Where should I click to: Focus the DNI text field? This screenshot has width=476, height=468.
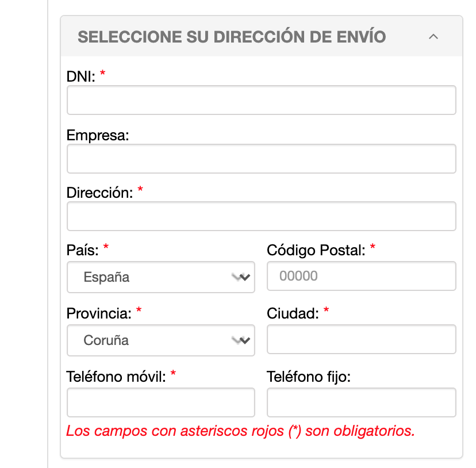pos(261,100)
